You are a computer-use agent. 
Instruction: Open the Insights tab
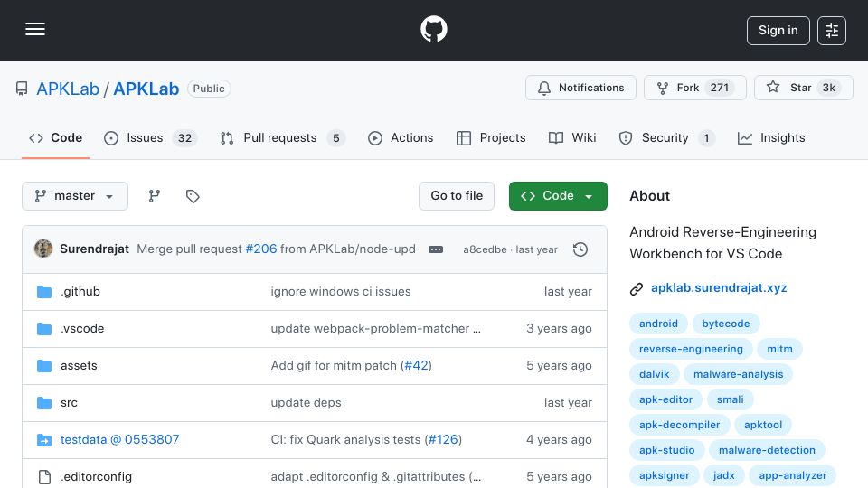click(x=771, y=137)
